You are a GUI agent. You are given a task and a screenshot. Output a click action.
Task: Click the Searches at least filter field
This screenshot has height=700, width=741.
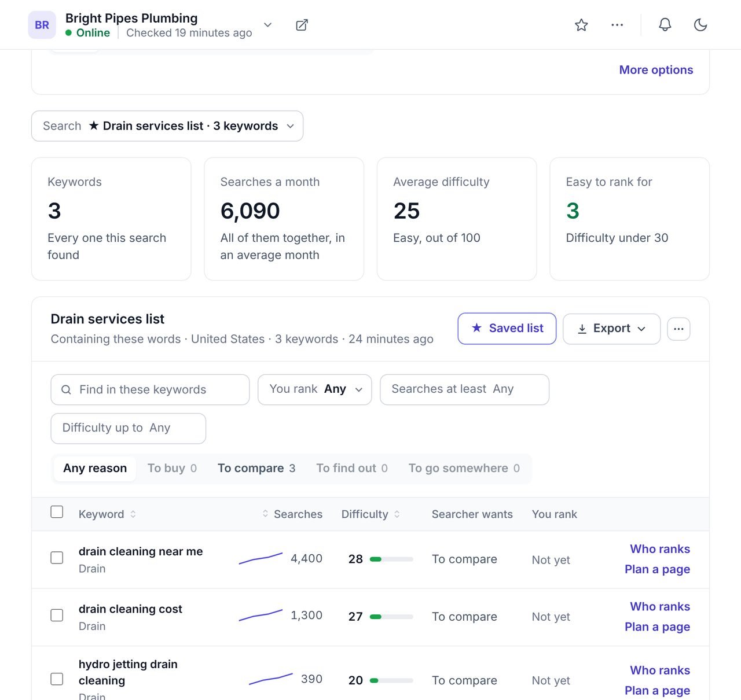(464, 389)
